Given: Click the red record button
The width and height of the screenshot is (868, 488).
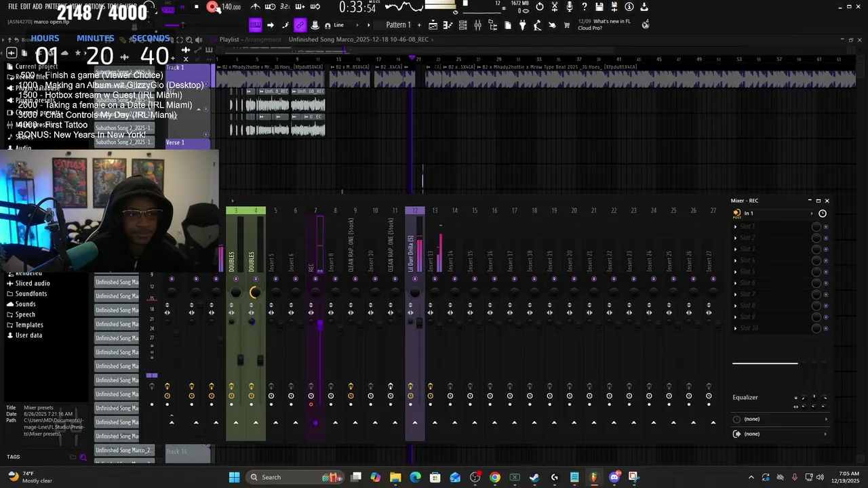Looking at the screenshot, I should [212, 7].
